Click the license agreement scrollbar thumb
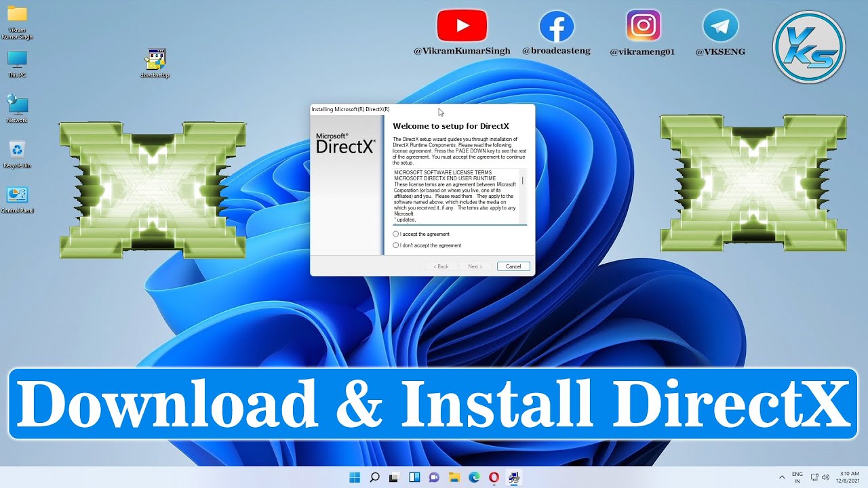The height and width of the screenshot is (488, 868). (x=522, y=181)
